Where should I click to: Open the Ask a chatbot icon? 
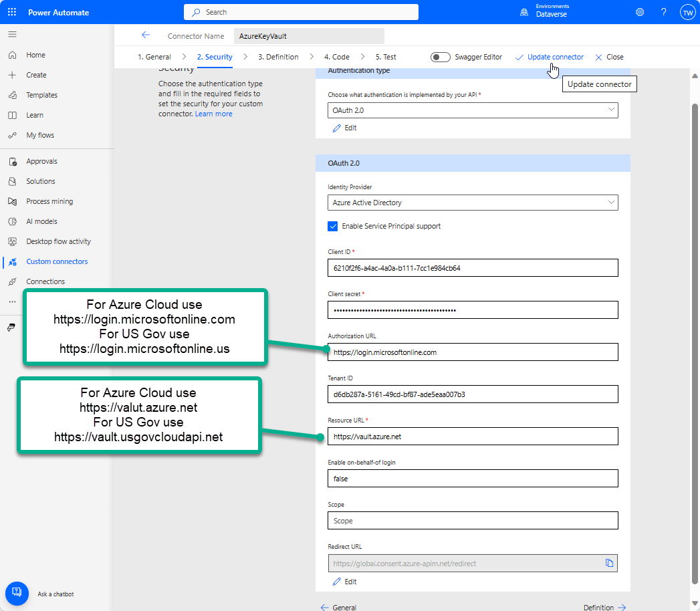[17, 594]
